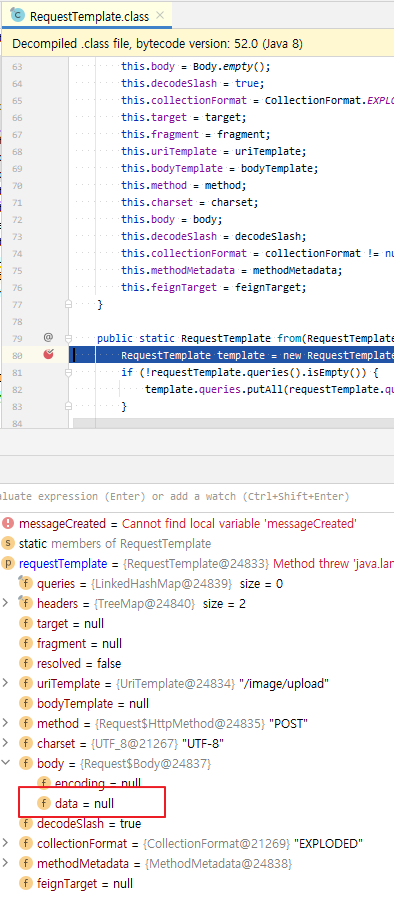Screen dimensions: 394x901
Task: Select the messageCreated error watch row
Action: 197,523
